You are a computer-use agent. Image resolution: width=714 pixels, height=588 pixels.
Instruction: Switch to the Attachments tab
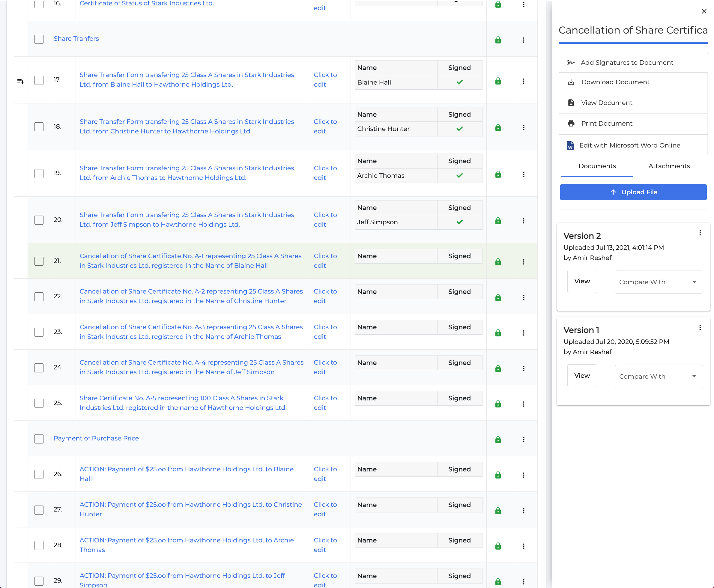coord(669,166)
